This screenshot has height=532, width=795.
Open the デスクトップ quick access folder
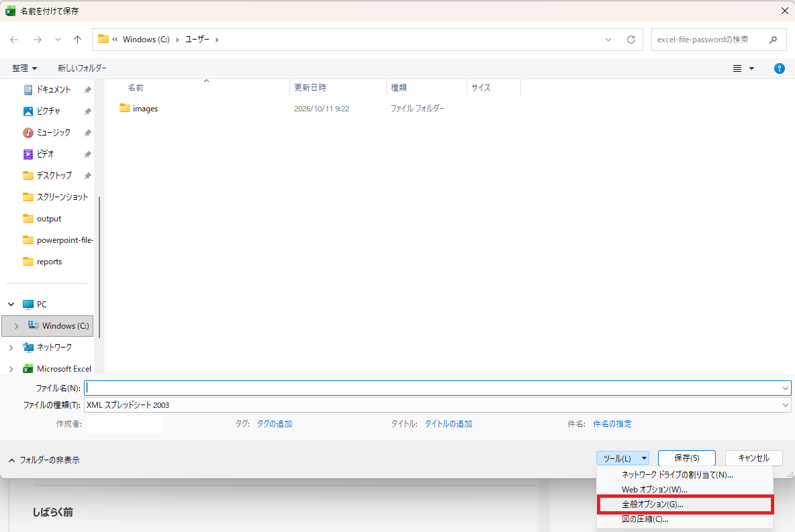[x=54, y=175]
